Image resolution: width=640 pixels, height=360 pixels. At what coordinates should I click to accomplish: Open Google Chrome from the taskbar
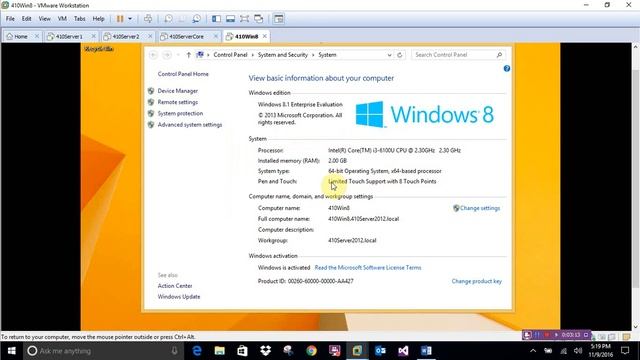tap(311, 351)
